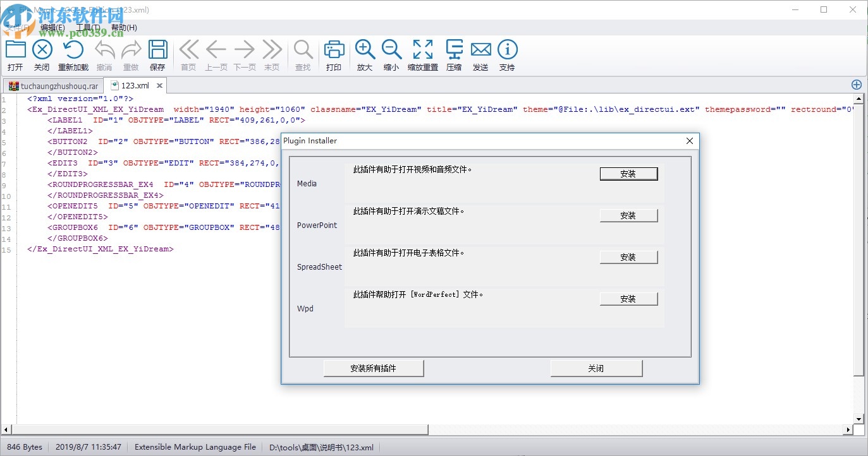
Task: Click 安装所有插件 to install all plugins
Action: [x=373, y=368]
